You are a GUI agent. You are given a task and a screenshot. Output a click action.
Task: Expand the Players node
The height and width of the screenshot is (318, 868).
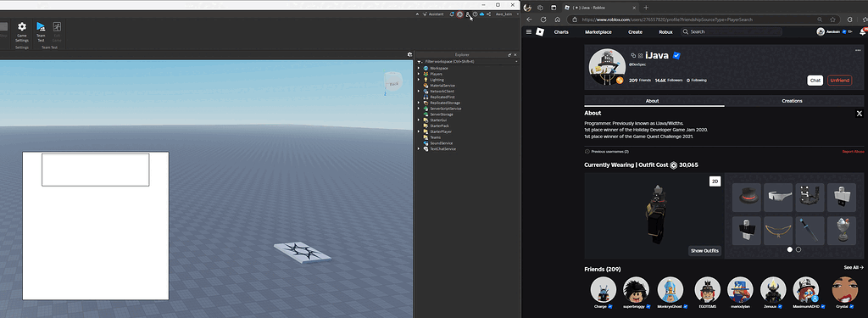(419, 74)
